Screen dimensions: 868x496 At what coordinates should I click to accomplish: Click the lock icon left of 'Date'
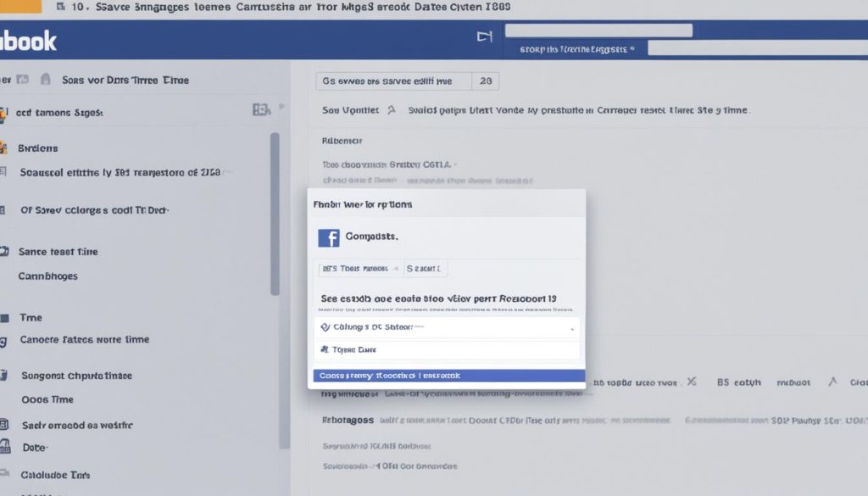[4, 447]
